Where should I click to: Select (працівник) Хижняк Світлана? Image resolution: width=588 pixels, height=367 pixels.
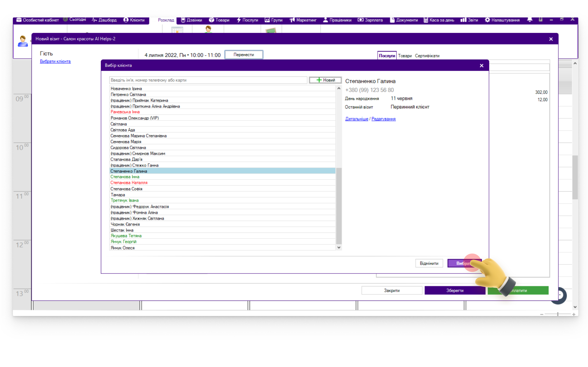(222, 218)
